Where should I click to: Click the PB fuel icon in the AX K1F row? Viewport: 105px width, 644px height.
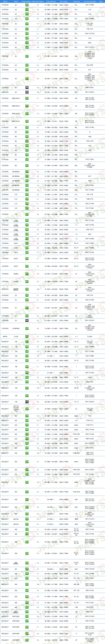[27, 70]
